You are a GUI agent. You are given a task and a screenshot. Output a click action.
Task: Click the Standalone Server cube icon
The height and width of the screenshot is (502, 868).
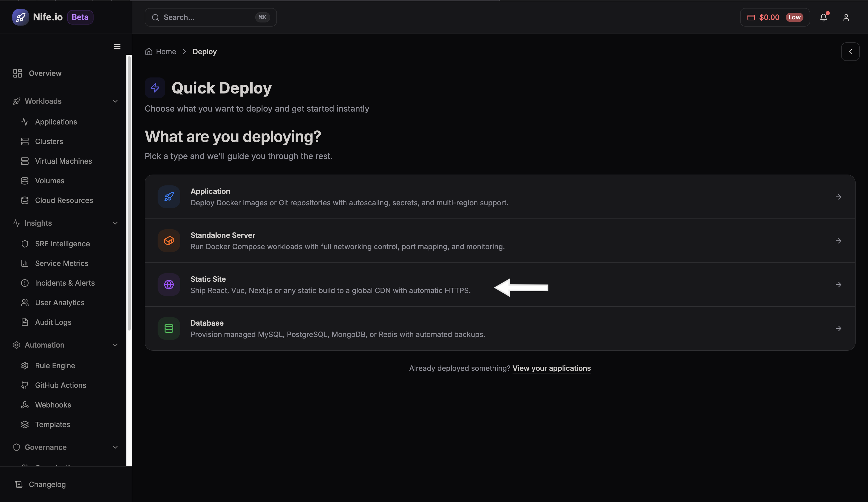(x=169, y=240)
